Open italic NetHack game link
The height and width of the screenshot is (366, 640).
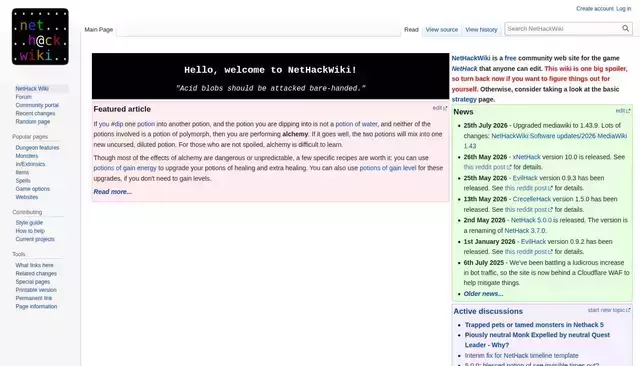[x=464, y=69]
